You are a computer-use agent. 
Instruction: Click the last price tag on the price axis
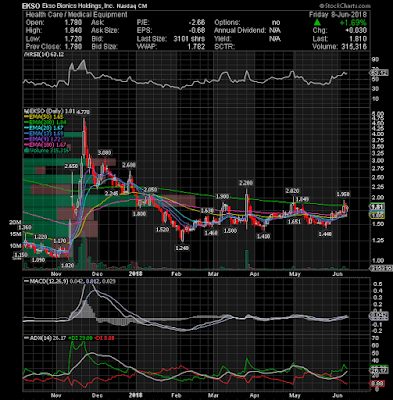[377, 207]
